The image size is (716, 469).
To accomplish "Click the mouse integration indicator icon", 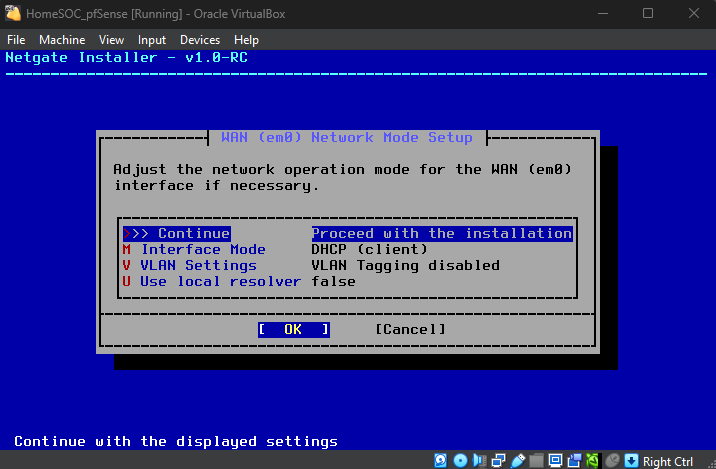I will pos(611,461).
